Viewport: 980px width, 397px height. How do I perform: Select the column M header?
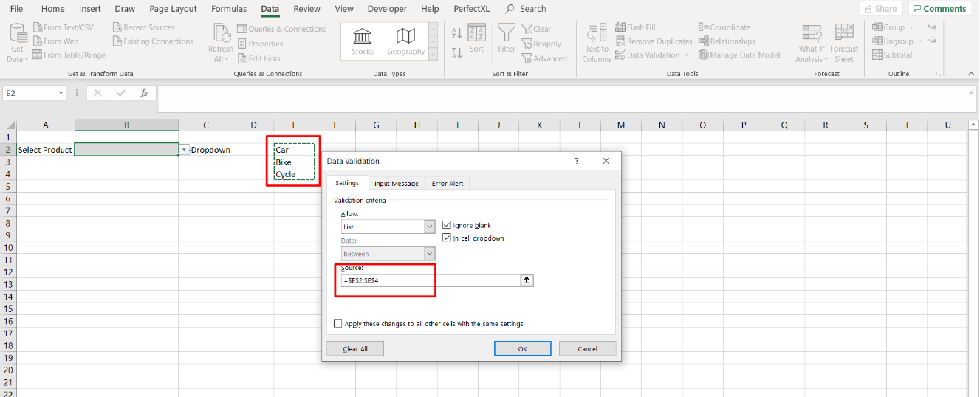(620, 125)
